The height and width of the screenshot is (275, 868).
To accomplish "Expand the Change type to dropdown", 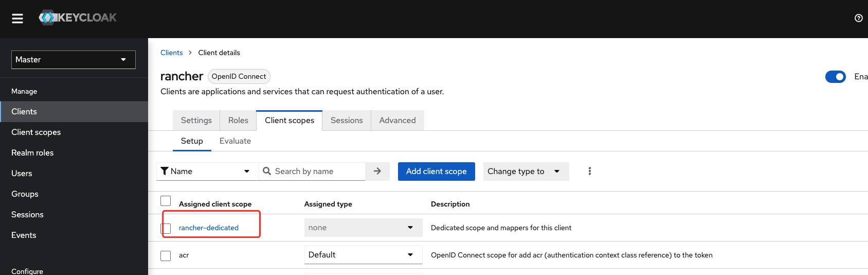I will (x=526, y=171).
